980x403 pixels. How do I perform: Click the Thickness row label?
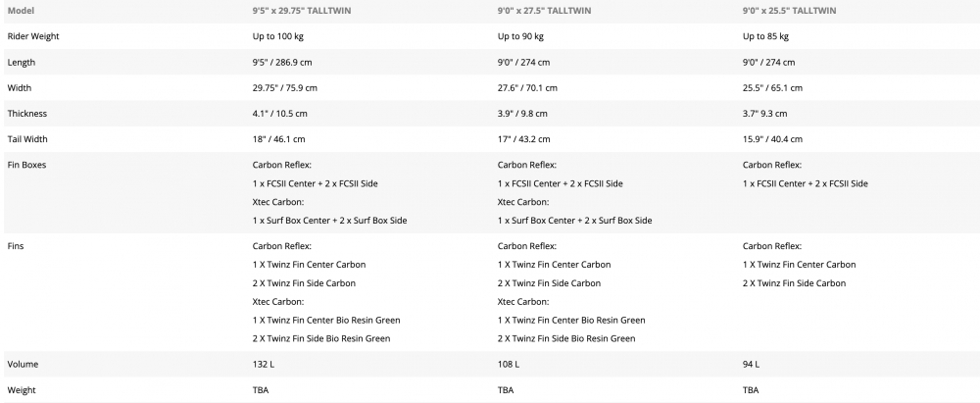pos(26,114)
